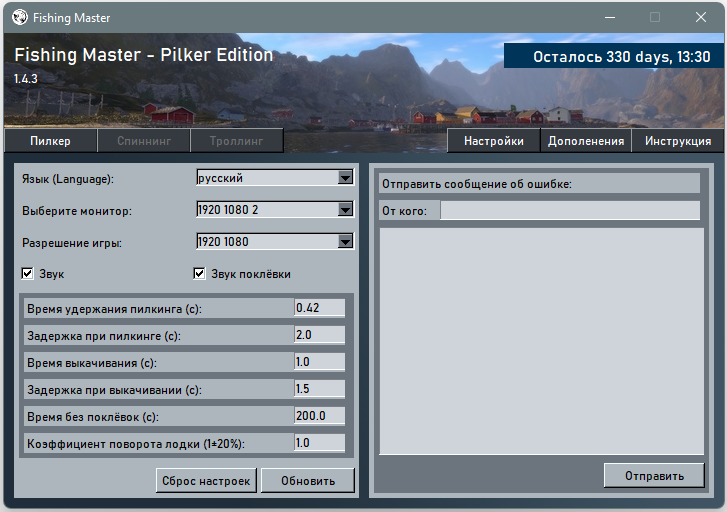Click the Отправить сообщение об ошибке heading

point(477,184)
